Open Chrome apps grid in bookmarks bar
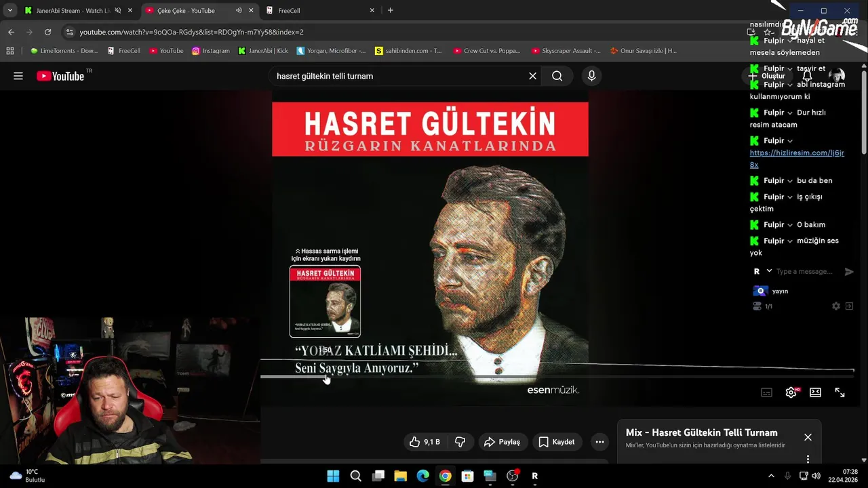The height and width of the screenshot is (488, 868). point(10,50)
